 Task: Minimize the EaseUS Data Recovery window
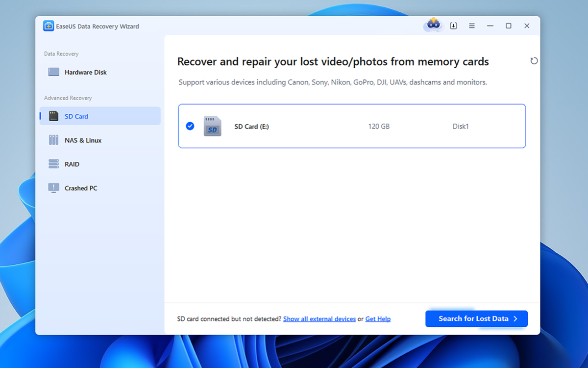click(490, 26)
